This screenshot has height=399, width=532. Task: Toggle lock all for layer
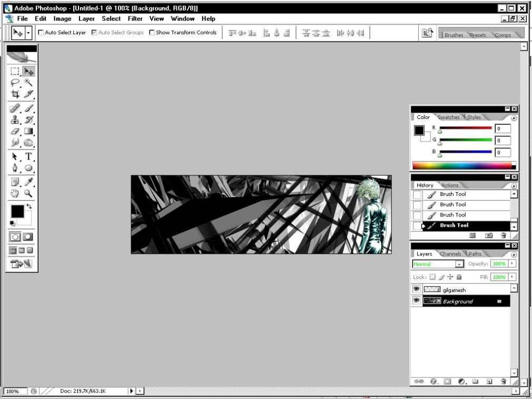tap(459, 277)
